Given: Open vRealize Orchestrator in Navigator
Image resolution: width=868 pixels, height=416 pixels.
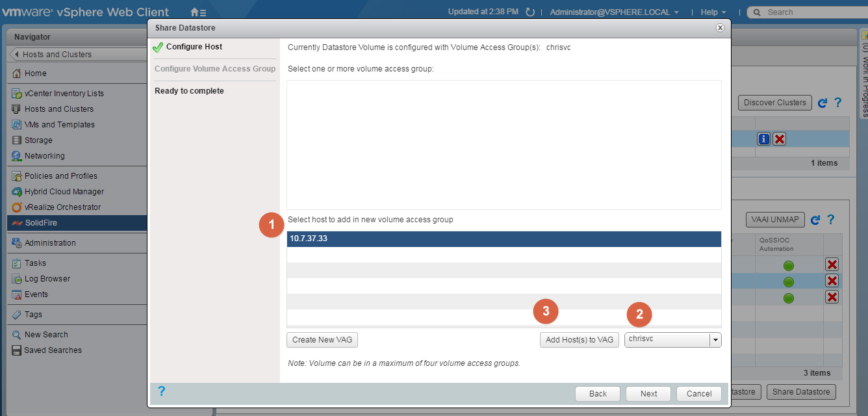Looking at the screenshot, I should 62,207.
